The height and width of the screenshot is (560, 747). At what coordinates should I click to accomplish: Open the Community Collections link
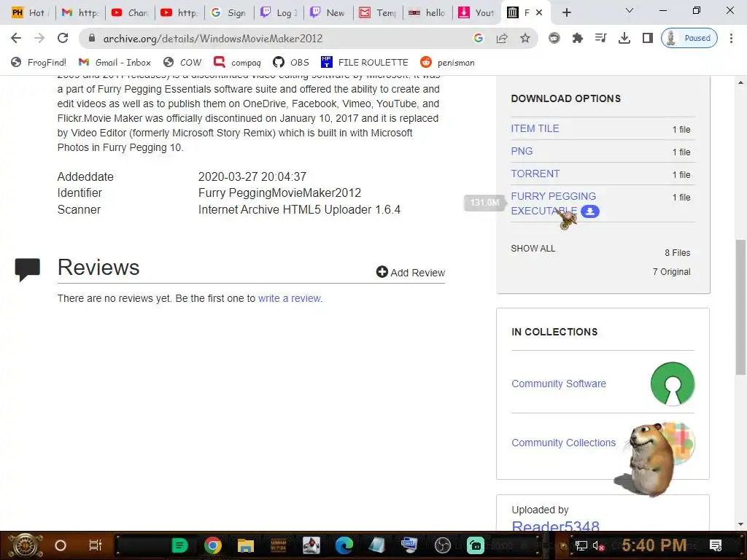pos(564,443)
